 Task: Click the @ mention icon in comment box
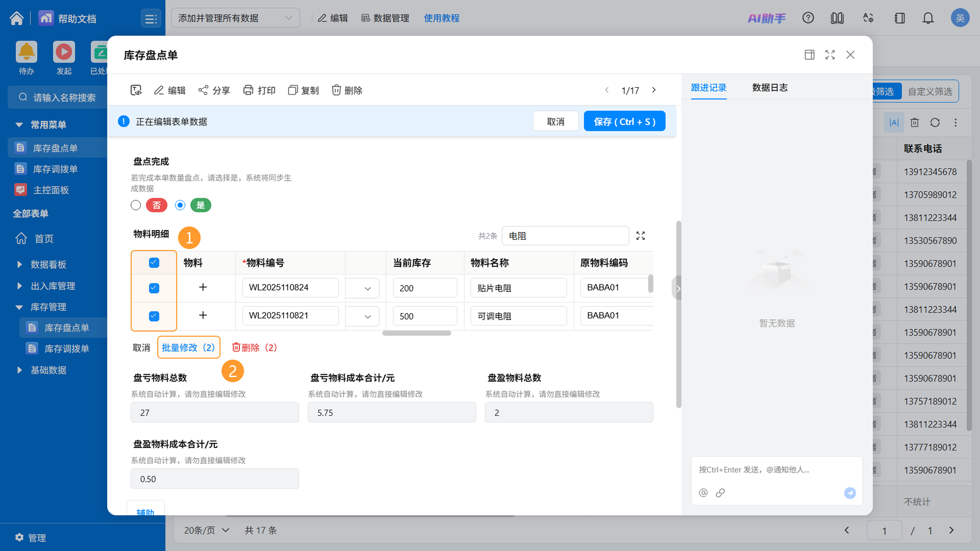(x=703, y=493)
